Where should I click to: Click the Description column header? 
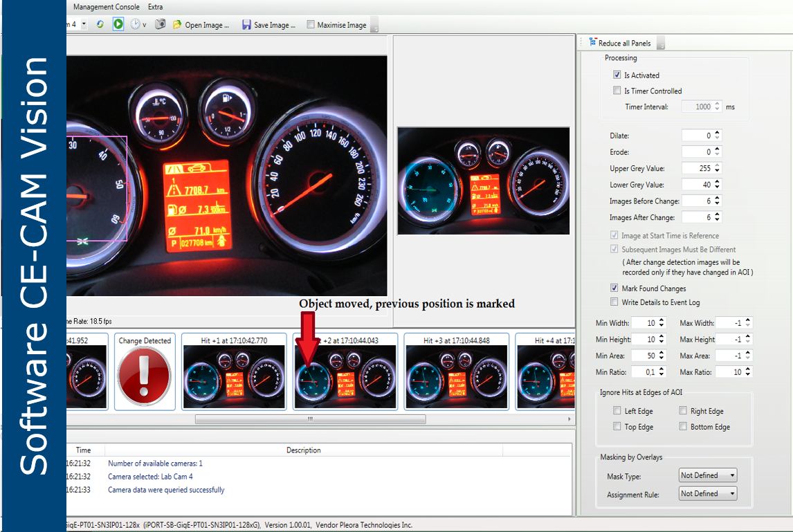click(x=303, y=450)
